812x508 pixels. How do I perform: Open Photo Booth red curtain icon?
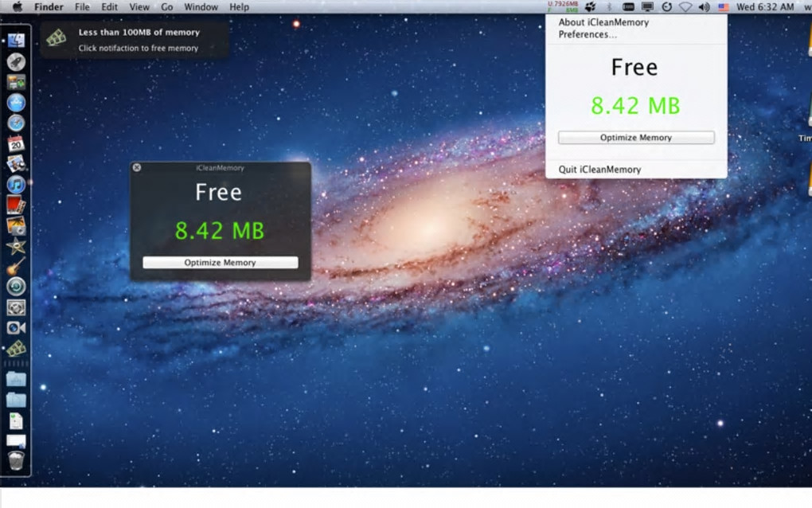point(16,205)
